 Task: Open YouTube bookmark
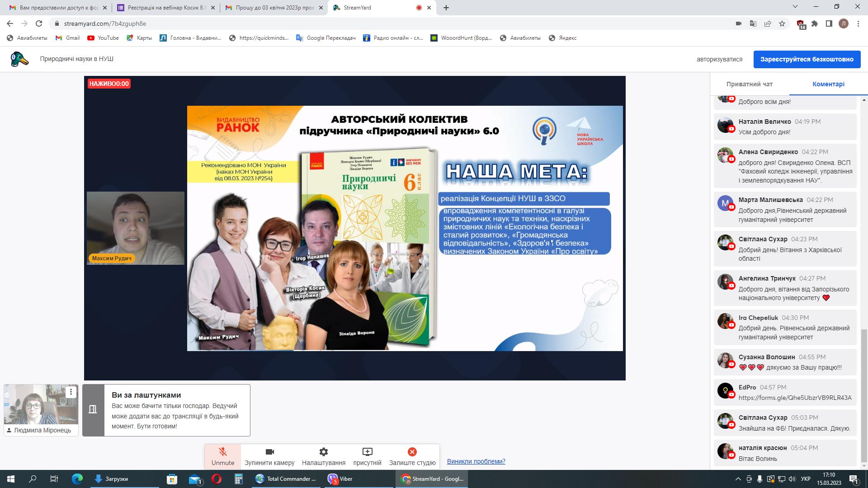point(103,38)
